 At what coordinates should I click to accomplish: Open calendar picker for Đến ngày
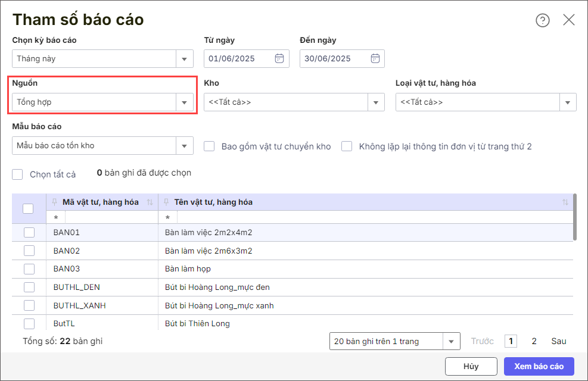(x=375, y=58)
